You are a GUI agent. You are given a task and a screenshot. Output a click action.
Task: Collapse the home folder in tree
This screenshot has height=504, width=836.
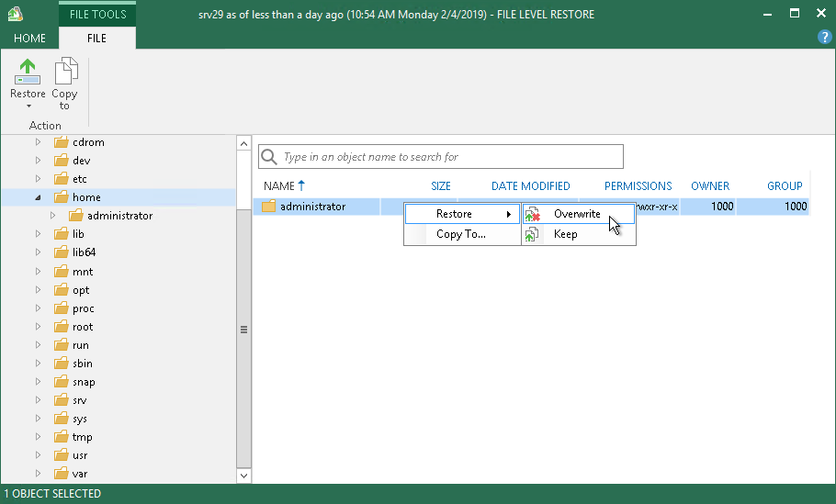tap(38, 197)
